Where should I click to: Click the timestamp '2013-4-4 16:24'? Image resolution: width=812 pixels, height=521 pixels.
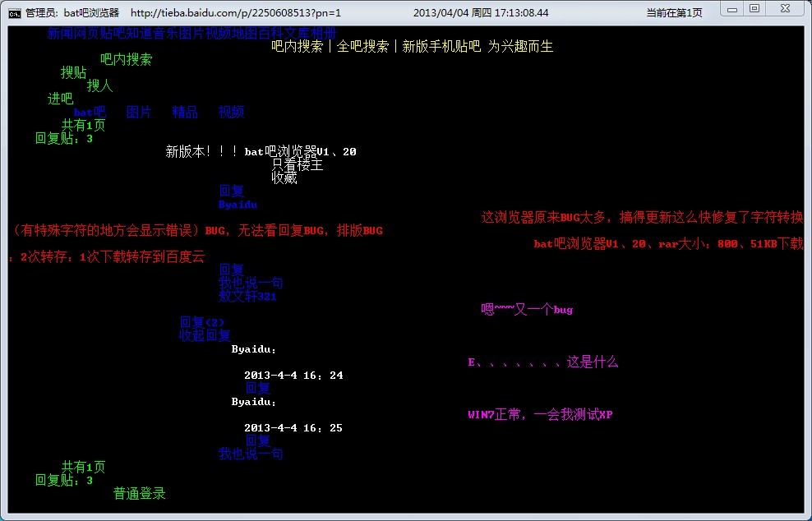click(293, 376)
